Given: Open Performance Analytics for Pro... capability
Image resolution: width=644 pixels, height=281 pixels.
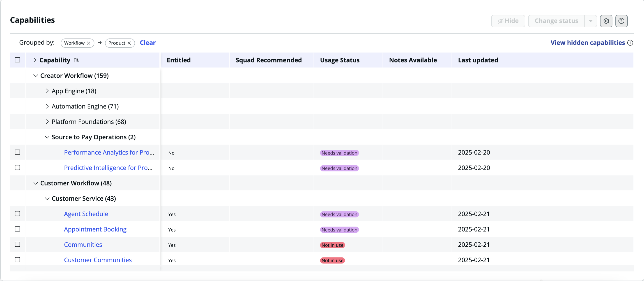Looking at the screenshot, I should click(x=109, y=152).
